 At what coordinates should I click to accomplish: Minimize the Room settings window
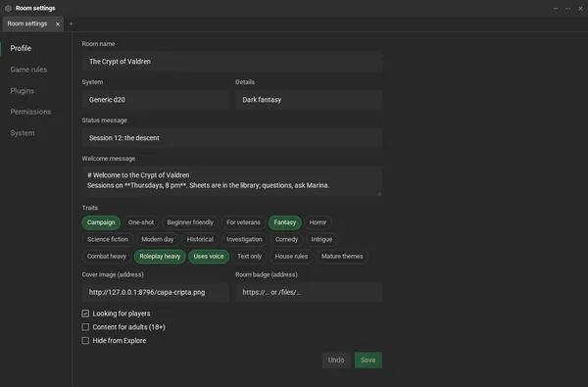coord(556,8)
